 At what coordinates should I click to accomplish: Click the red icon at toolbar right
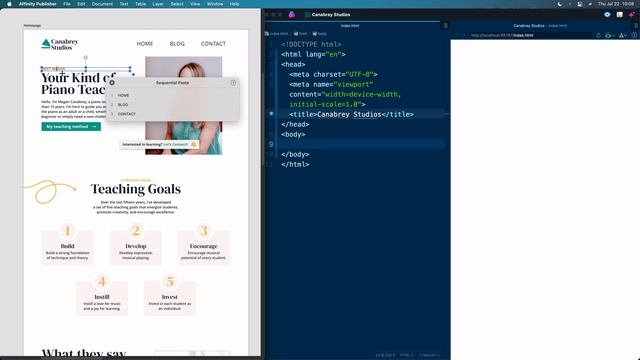632,15
